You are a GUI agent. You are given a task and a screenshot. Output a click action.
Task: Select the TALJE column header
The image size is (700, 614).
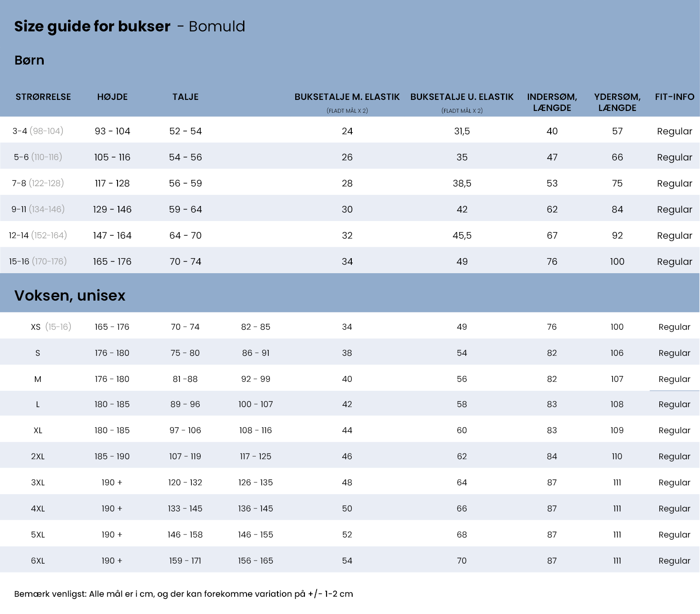(185, 97)
